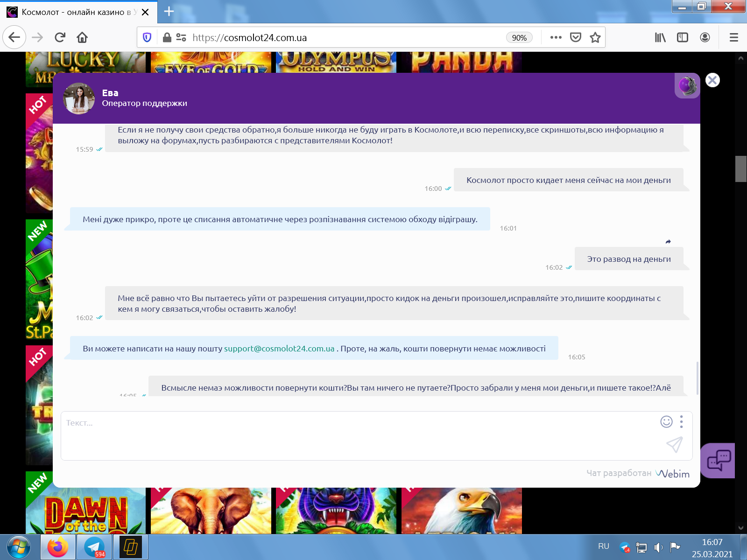Open the Windows Start menu
The height and width of the screenshot is (560, 747).
[x=19, y=547]
